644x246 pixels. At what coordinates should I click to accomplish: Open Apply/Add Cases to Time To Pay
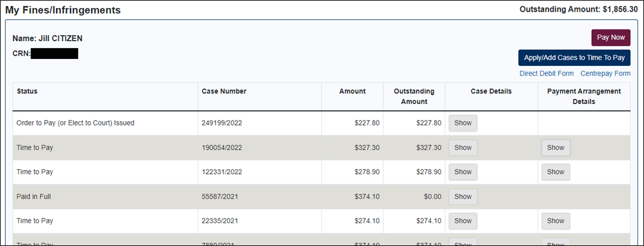574,58
